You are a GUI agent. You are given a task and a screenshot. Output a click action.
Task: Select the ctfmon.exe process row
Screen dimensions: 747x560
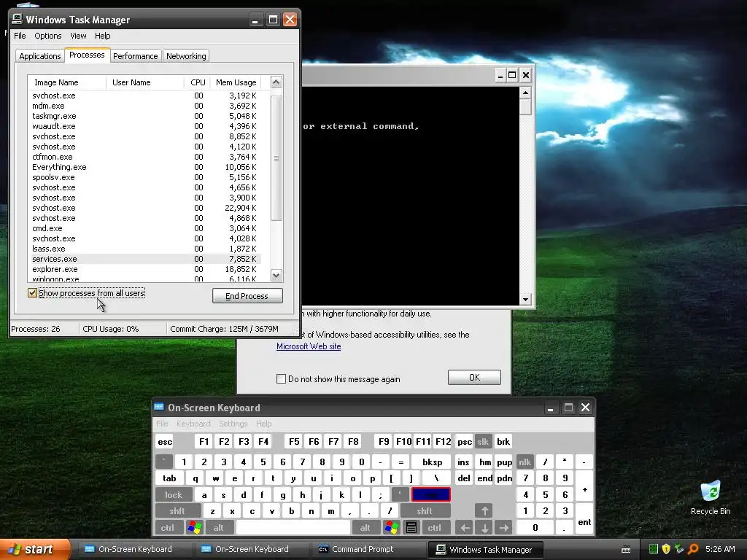click(145, 157)
